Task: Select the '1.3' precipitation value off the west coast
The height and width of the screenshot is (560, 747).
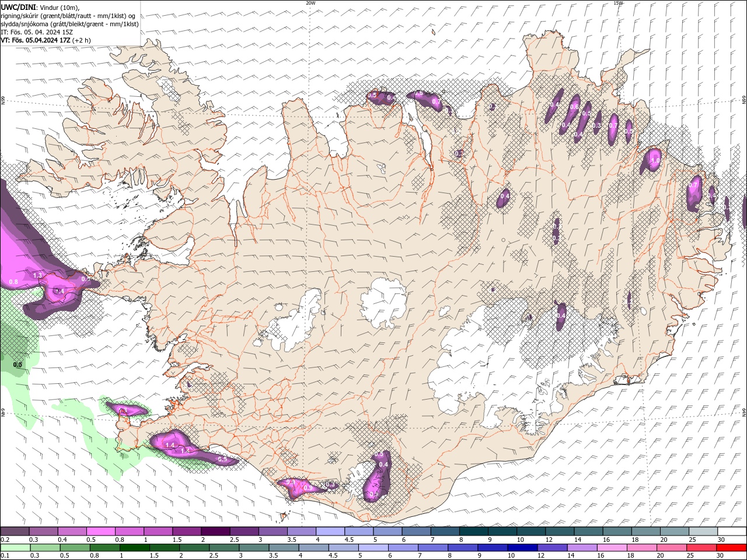Action: point(38,275)
